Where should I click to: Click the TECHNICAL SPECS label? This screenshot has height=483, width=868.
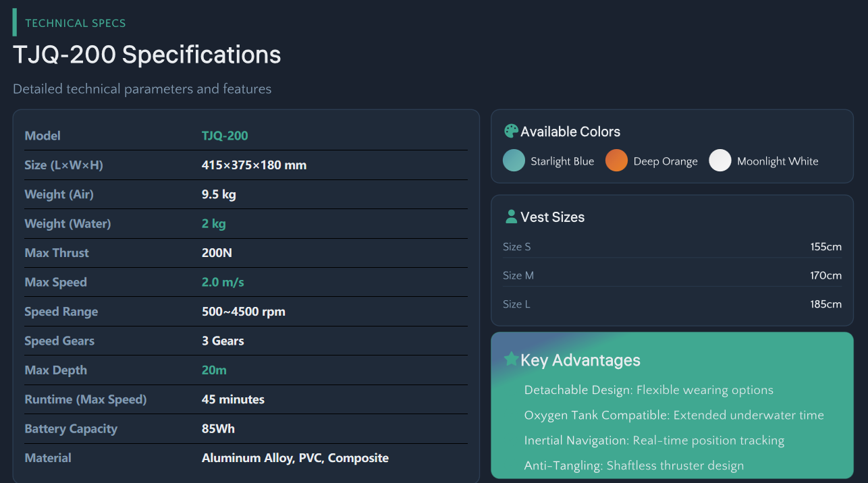point(76,23)
